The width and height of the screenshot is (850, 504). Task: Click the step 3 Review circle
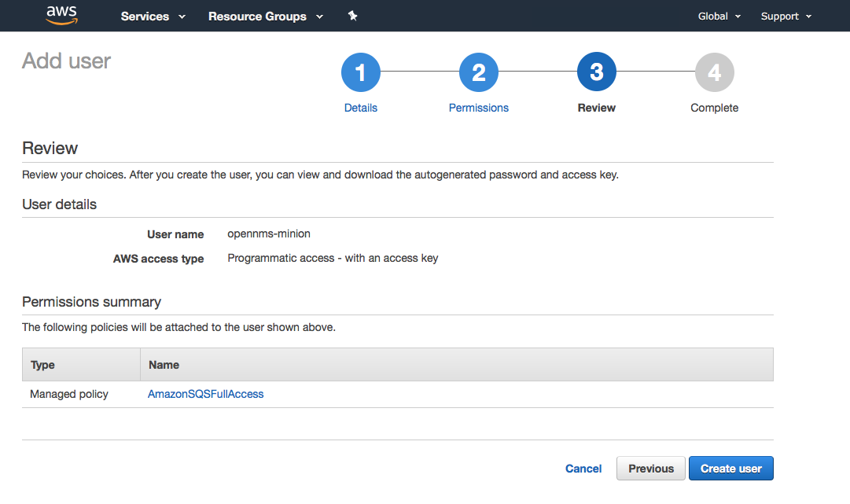pyautogui.click(x=596, y=72)
